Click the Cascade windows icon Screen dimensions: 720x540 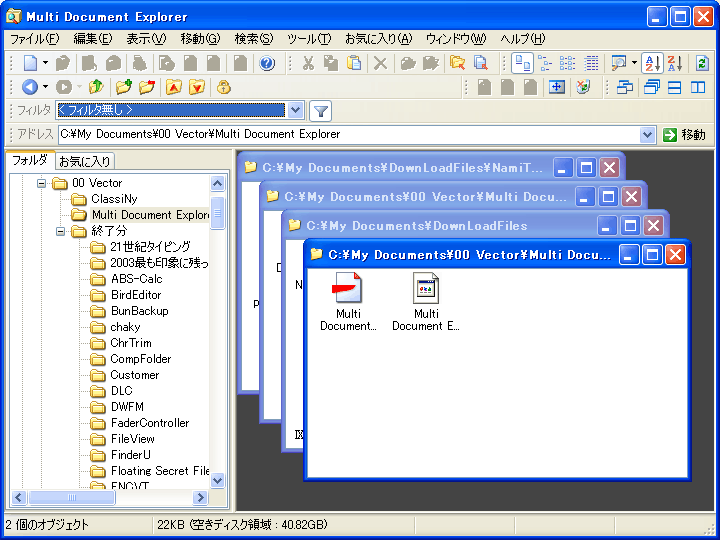click(x=652, y=87)
